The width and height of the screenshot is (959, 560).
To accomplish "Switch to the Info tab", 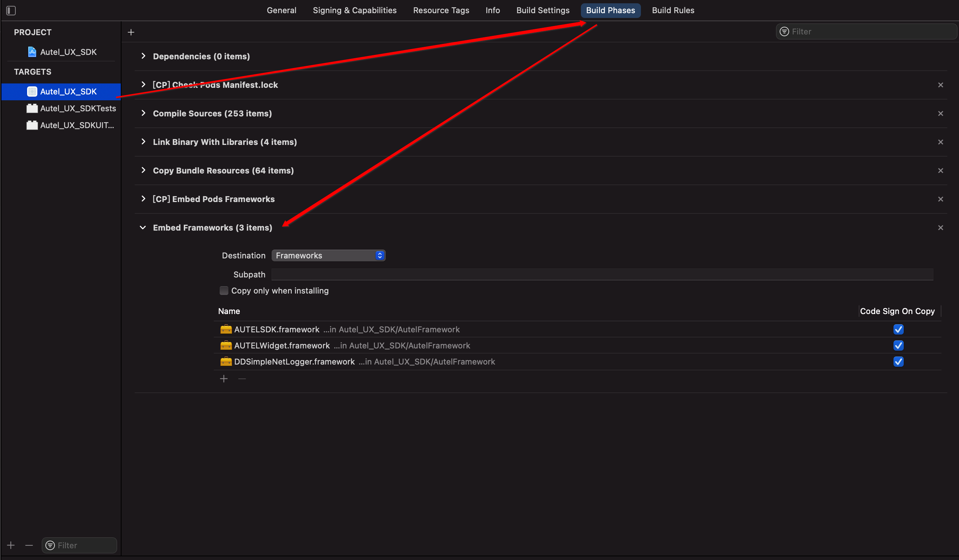I will [x=492, y=10].
